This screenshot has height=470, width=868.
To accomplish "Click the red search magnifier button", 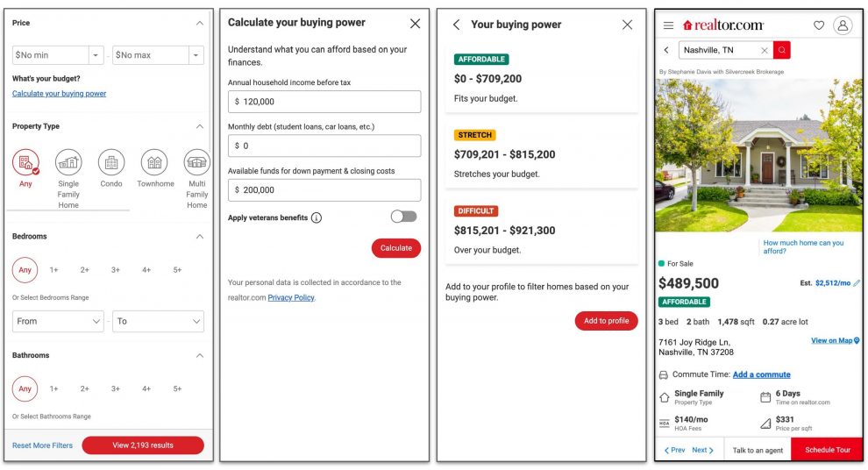I will [781, 50].
